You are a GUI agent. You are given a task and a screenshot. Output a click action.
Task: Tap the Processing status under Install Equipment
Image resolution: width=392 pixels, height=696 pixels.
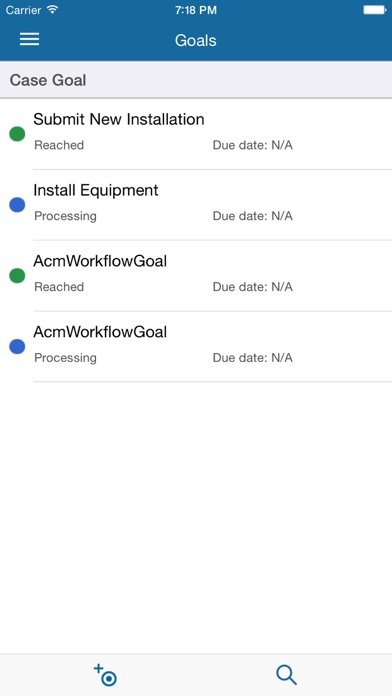65,216
